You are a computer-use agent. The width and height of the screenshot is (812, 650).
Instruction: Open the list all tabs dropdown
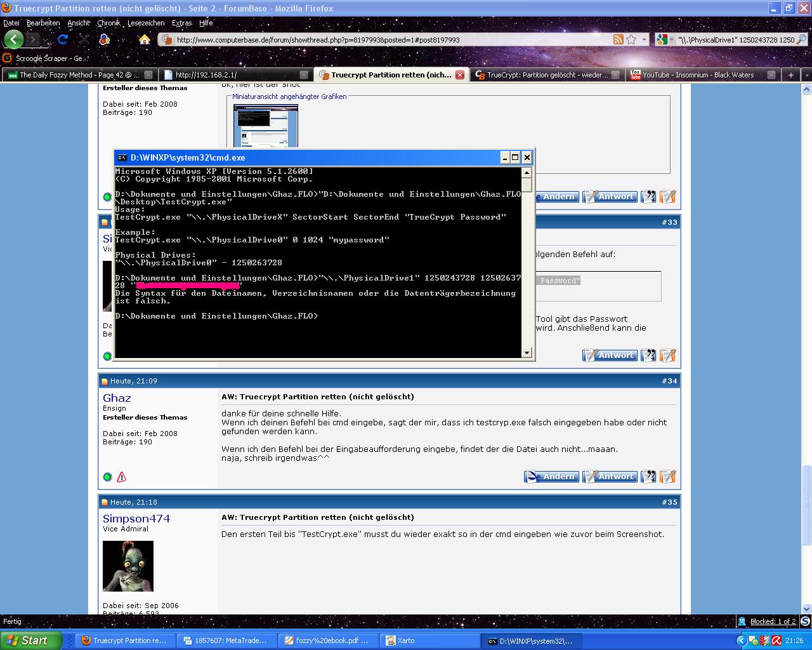click(806, 75)
